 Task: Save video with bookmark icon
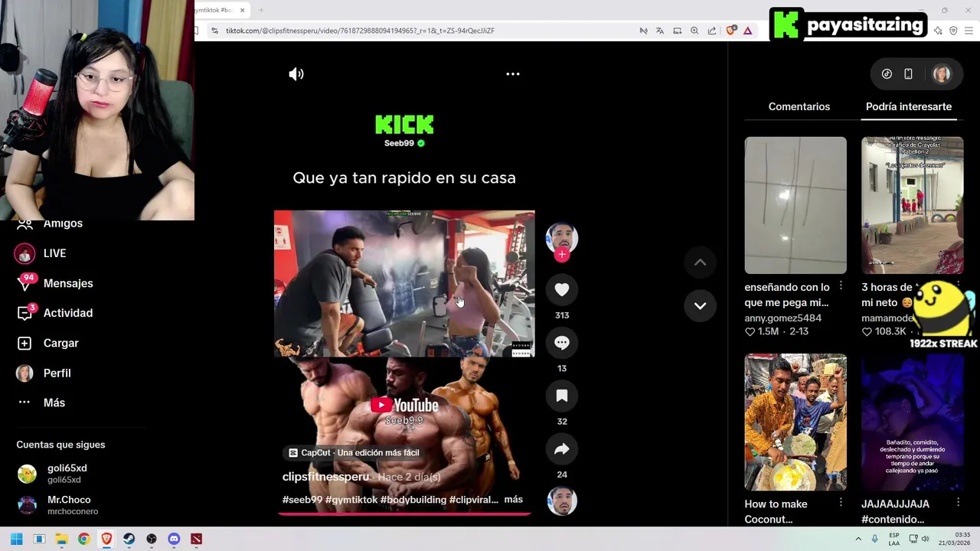[x=562, y=396]
